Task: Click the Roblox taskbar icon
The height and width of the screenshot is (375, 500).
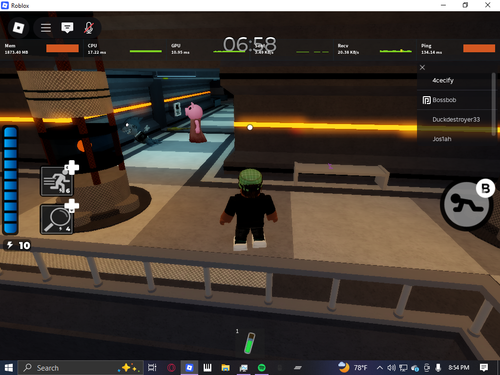Action: (x=189, y=368)
